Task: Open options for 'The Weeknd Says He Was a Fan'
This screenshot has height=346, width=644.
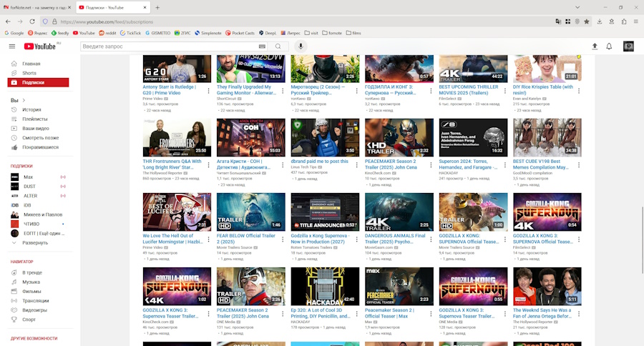Action: 579,314
